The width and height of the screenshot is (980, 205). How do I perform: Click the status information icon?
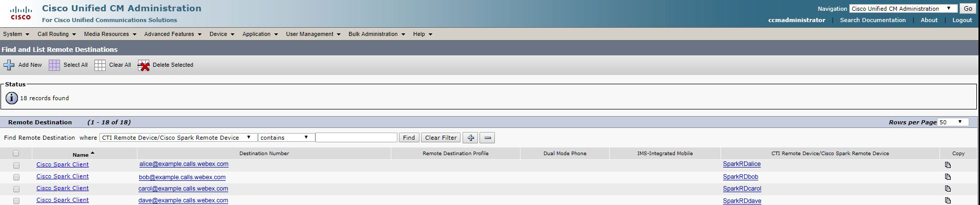click(11, 98)
